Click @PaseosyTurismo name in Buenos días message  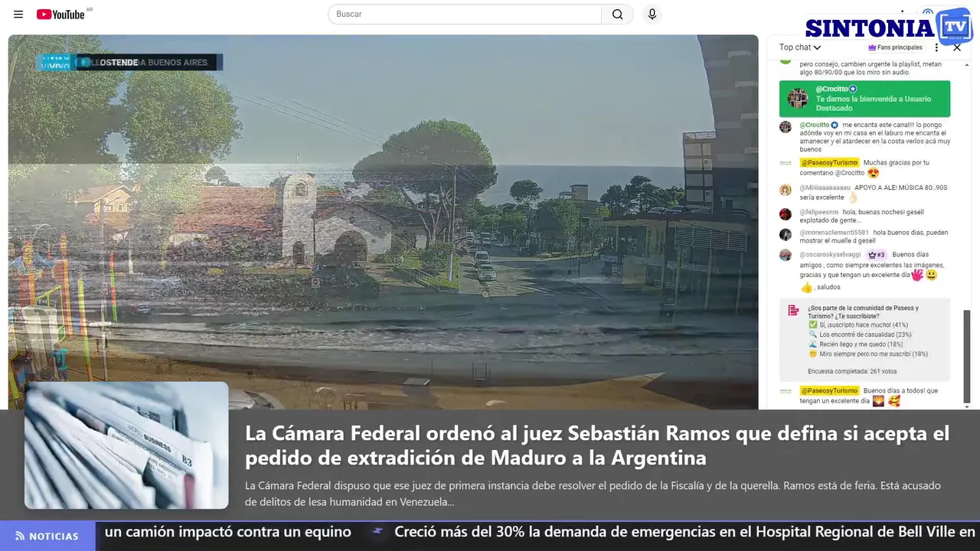(829, 391)
